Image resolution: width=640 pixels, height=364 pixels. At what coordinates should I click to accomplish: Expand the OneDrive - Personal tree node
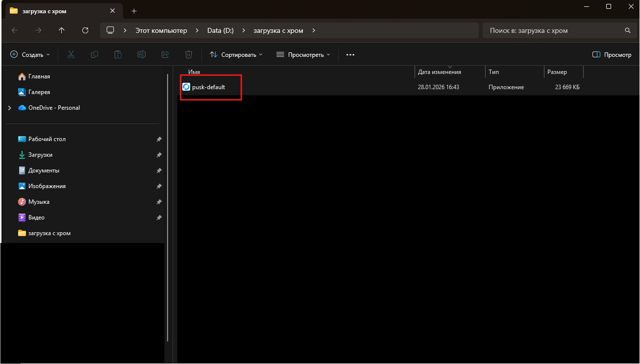click(9, 108)
